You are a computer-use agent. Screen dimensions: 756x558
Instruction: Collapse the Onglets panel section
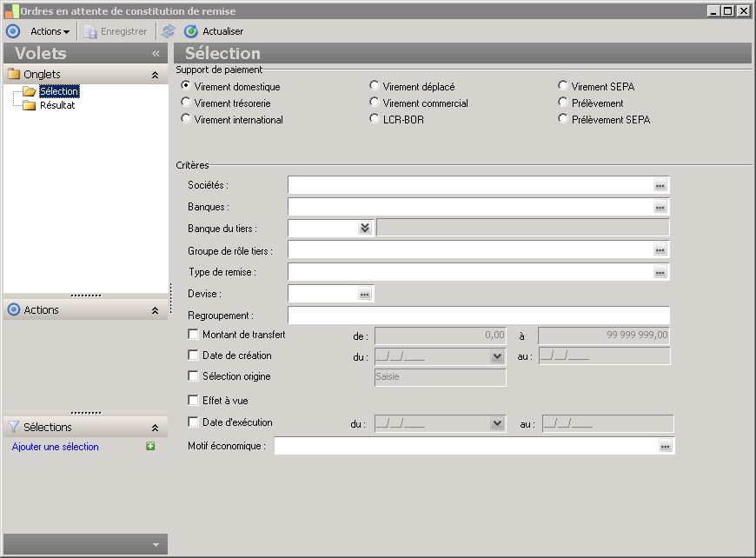click(155, 75)
